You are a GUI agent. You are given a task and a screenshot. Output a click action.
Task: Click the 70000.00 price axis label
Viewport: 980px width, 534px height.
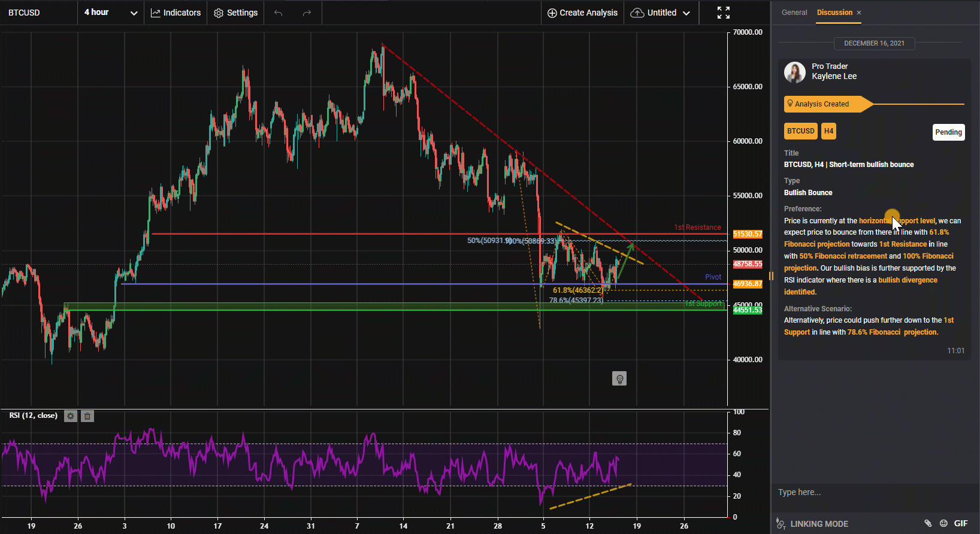coord(748,32)
